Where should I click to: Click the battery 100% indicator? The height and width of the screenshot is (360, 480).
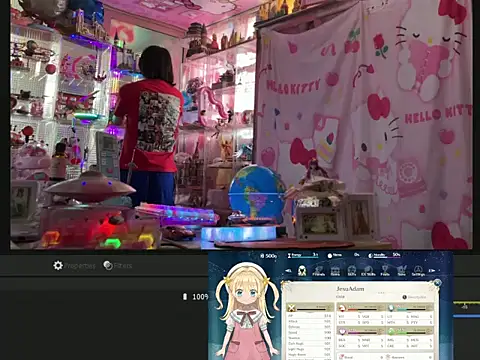point(196,297)
